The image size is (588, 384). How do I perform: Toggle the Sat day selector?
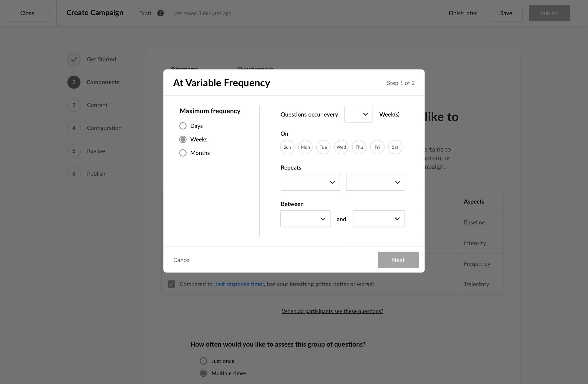point(395,147)
